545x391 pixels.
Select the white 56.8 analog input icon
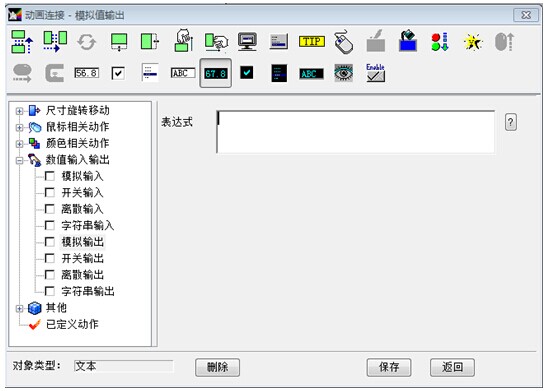tap(87, 73)
